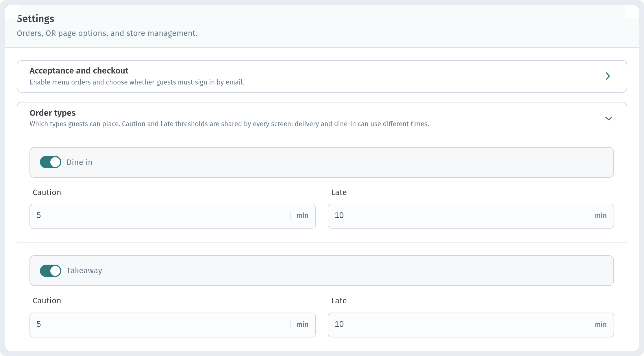Toggle the Dine in switch off
The image size is (644, 356).
51,162
